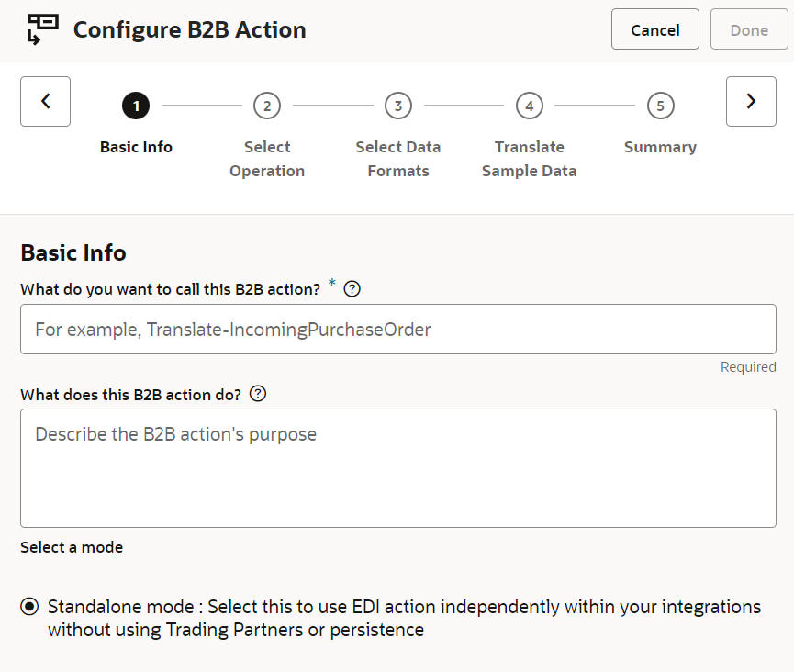794x672 pixels.
Task: Click the B2B action icon in header
Action: pos(41,29)
